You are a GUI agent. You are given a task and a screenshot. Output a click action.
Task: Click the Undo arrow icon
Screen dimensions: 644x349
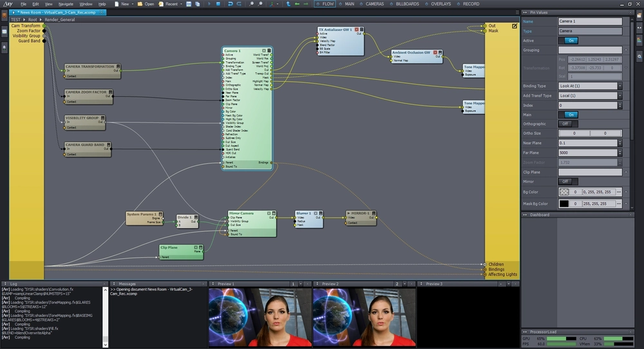coord(230,4)
